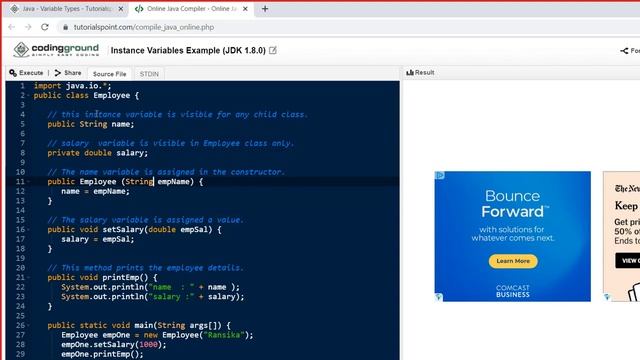The image size is (640, 360).
Task: Switch to Java Variable Types tab
Action: click(x=65, y=9)
